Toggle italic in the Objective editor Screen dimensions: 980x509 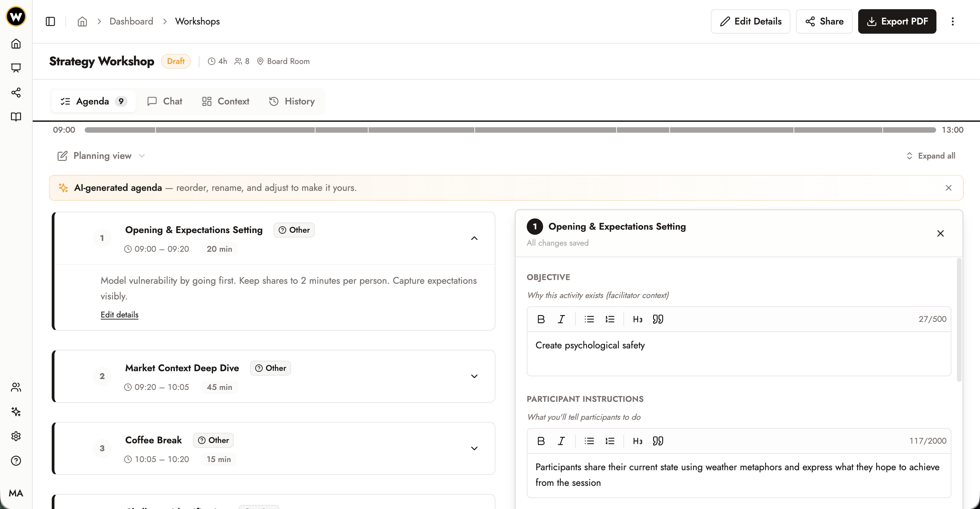click(x=561, y=319)
